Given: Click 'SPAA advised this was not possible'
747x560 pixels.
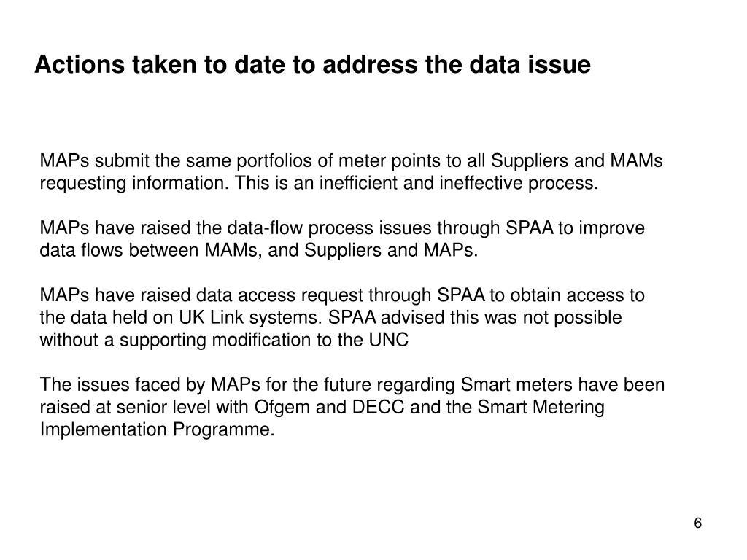Looking at the screenshot, I should [475, 317].
